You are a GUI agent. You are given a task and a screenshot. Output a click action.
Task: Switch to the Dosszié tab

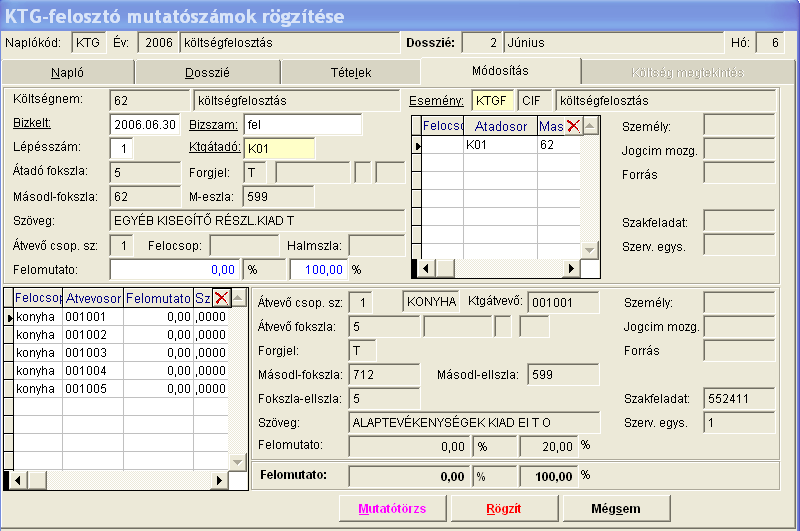point(207,72)
